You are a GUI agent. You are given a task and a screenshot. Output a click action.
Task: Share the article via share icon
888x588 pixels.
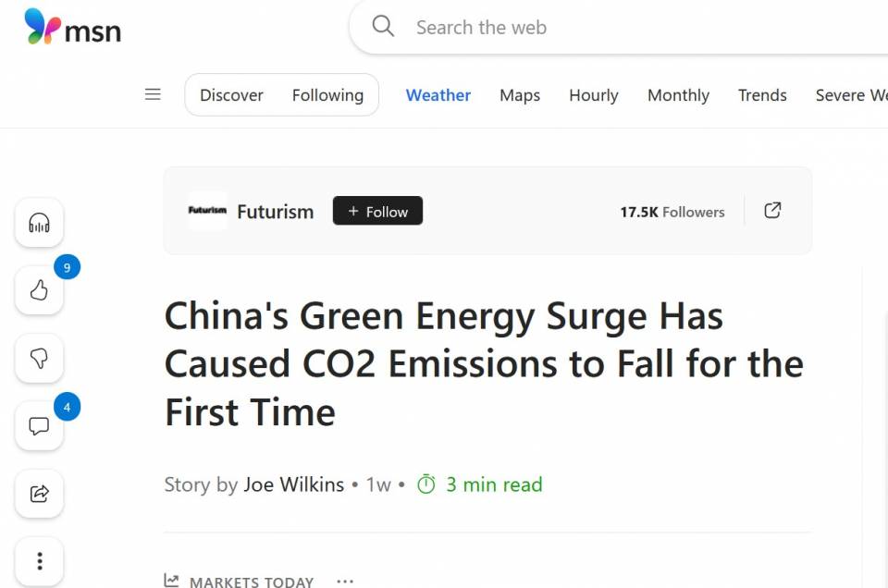39,494
